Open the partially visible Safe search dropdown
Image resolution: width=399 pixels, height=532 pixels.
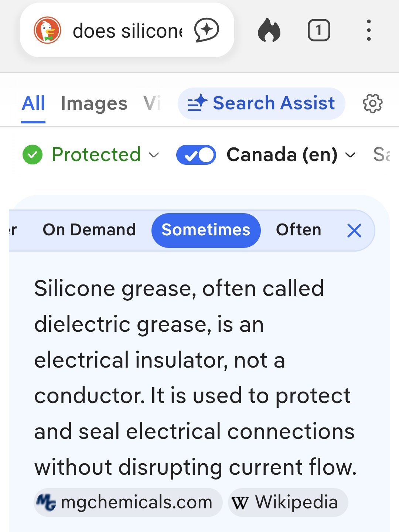coord(382,155)
